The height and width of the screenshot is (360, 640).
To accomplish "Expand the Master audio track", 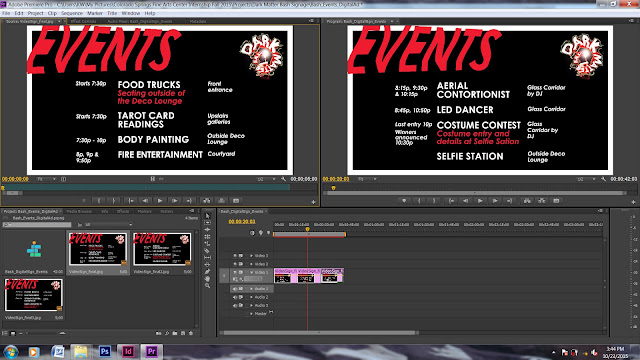I will pos(251,313).
